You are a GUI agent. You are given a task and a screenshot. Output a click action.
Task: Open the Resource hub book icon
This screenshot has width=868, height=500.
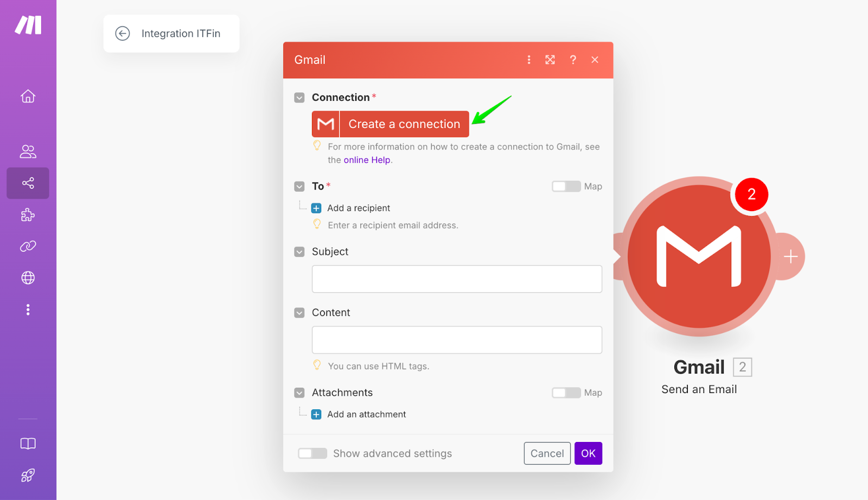pos(28,444)
